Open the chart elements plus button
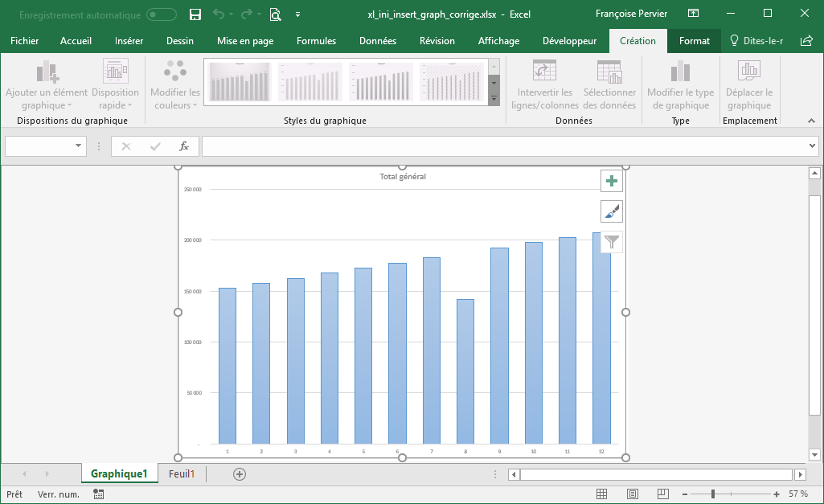Screen dimensions: 824x504 point(612,181)
